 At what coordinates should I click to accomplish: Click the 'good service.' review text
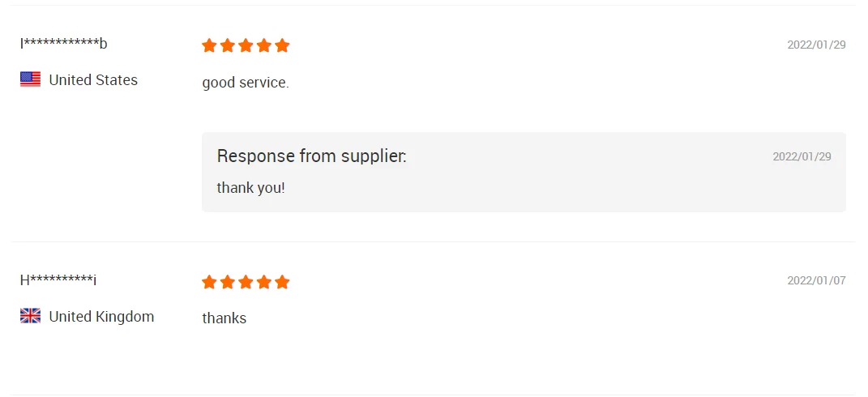point(246,83)
